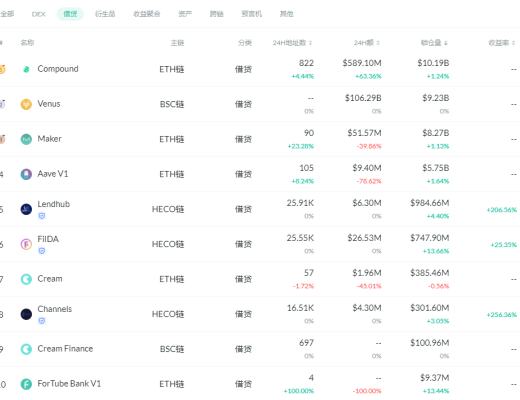This screenshot has width=520, height=400.
Task: Click the 主链 column header
Action: tap(177, 43)
